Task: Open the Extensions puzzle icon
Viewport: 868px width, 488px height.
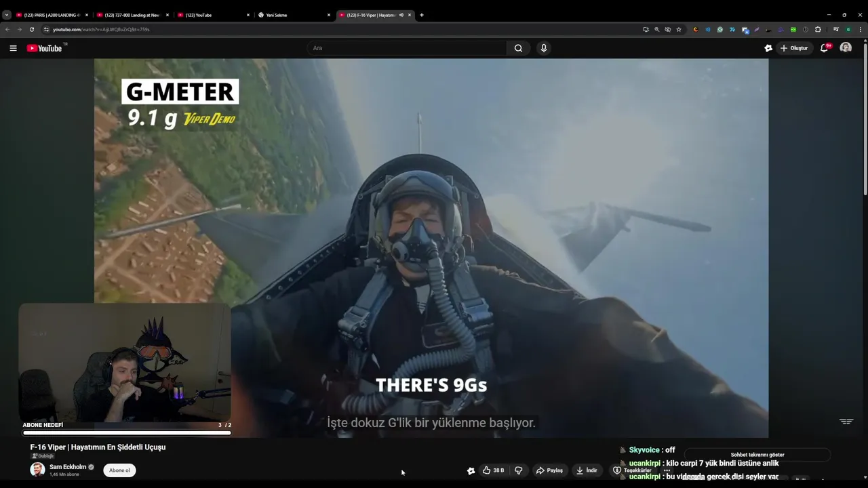Action: 818,30
